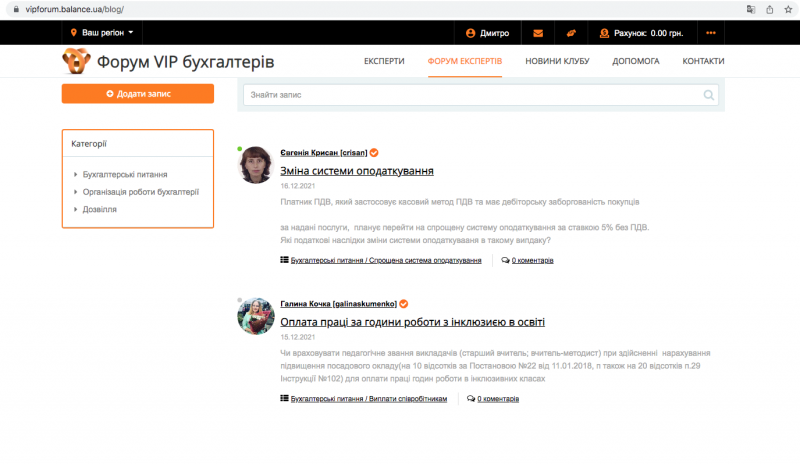Viewport: 800px width, 464px height.
Task: Click the user profile icon next to Дмитро
Action: 470,33
